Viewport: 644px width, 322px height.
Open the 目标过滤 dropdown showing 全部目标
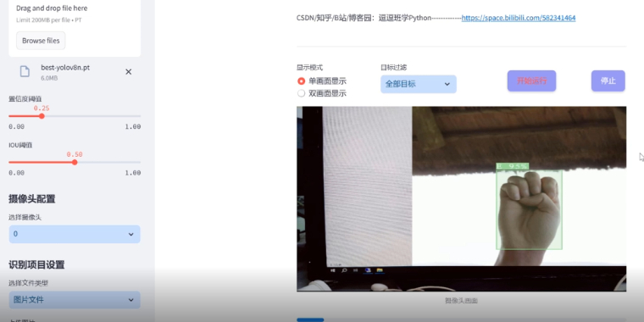tap(418, 84)
